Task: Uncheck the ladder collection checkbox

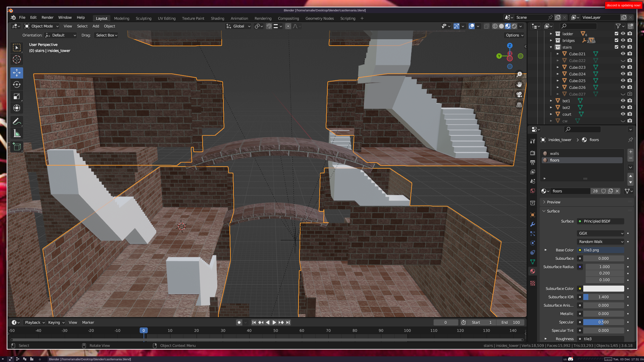Action: coord(616,34)
